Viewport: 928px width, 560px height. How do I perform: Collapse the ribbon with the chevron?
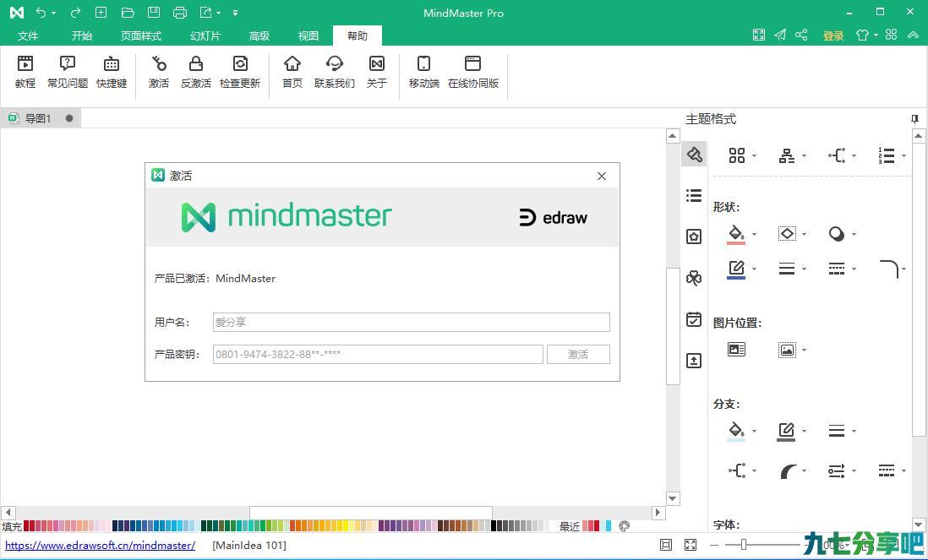pos(913,35)
